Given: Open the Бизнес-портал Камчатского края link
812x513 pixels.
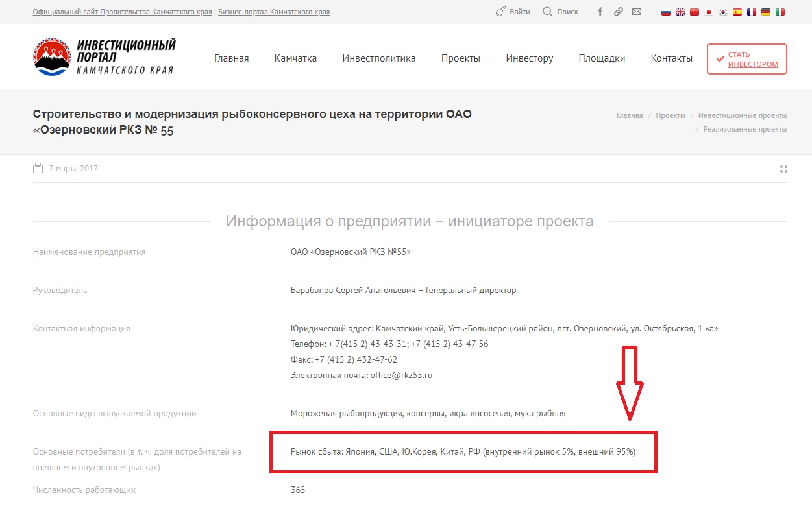Looking at the screenshot, I should (x=274, y=12).
